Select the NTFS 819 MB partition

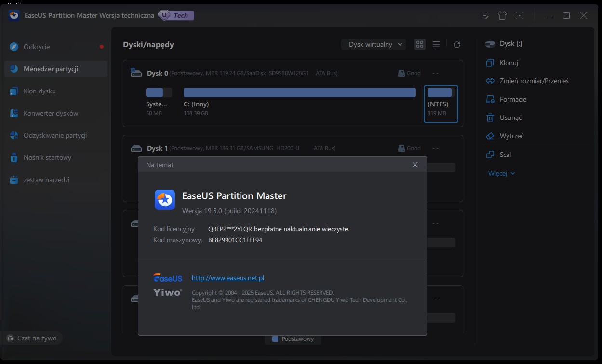pos(441,104)
